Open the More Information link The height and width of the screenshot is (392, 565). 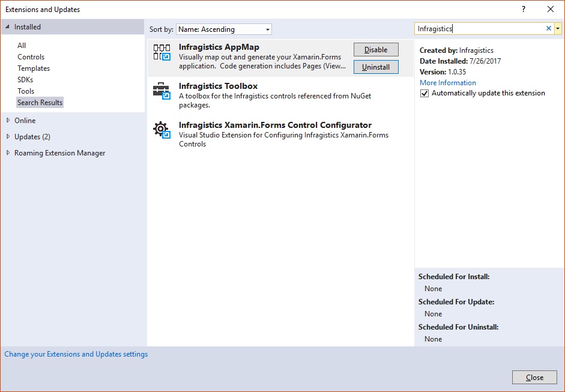[447, 83]
